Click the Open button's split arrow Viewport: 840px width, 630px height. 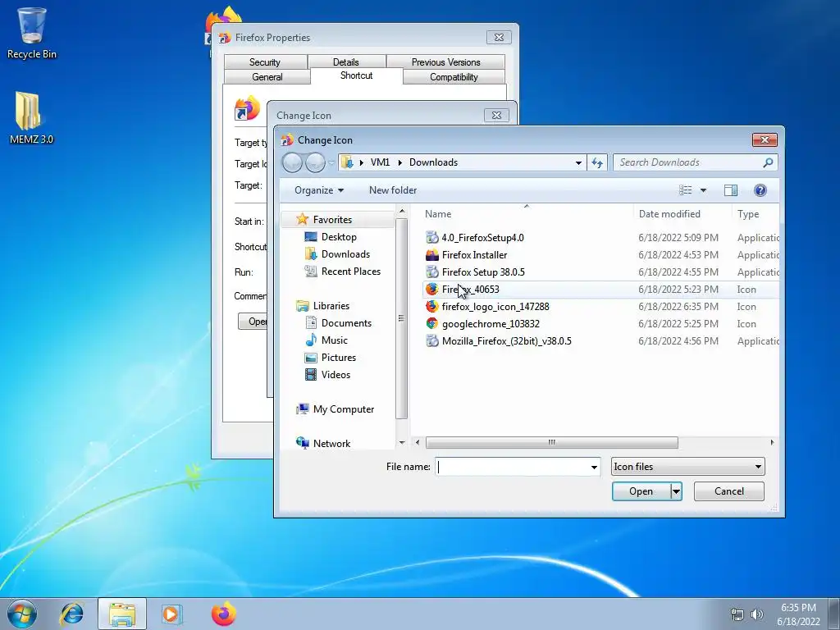pos(676,491)
